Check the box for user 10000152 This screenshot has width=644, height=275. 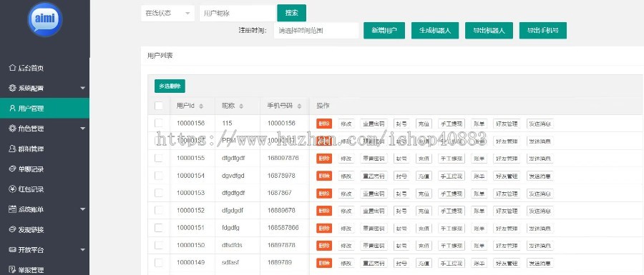(159, 210)
